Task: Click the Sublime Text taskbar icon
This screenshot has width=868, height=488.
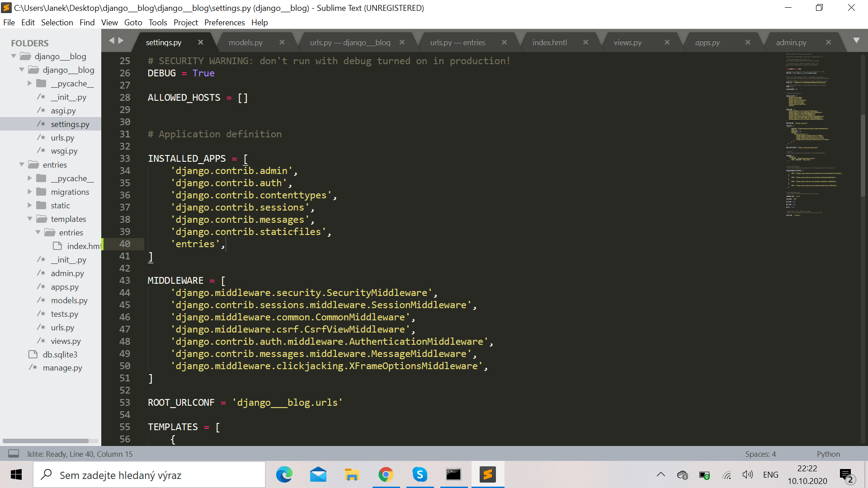Action: tap(487, 474)
